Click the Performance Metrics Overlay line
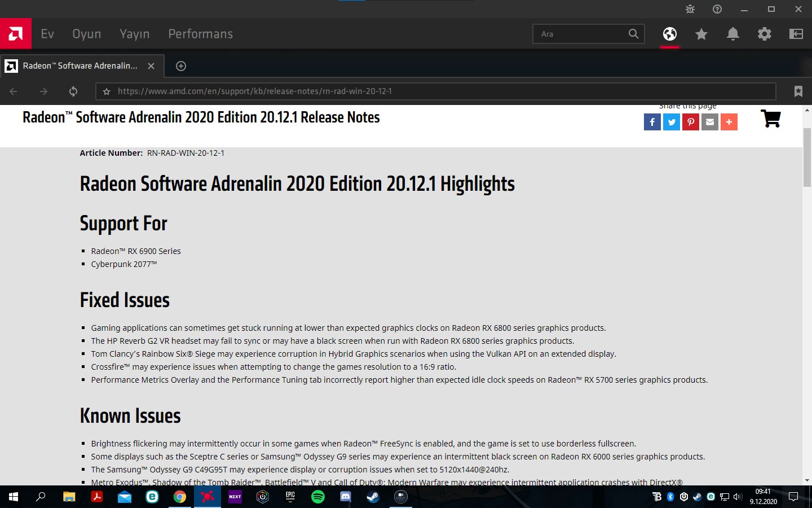Viewport: 812px width, 508px height. point(399,380)
